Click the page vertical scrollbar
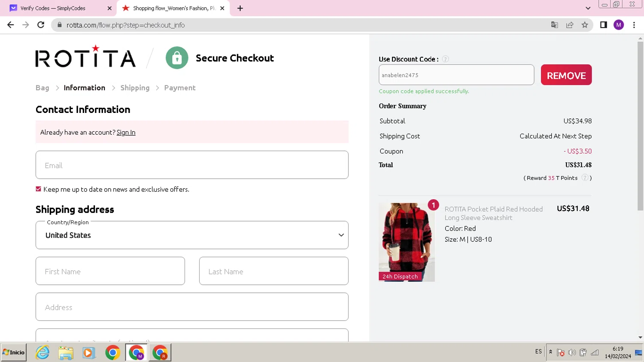 click(x=640, y=127)
